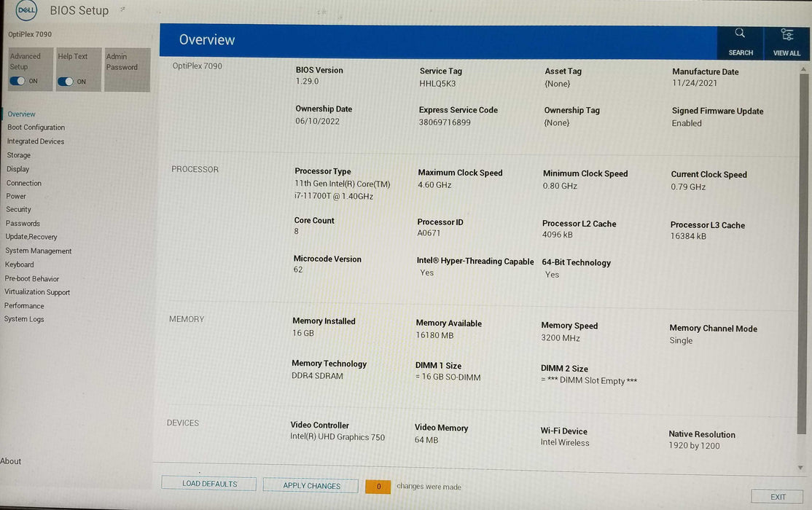The image size is (812, 510).
Task: Go to the Display section
Action: (x=17, y=169)
